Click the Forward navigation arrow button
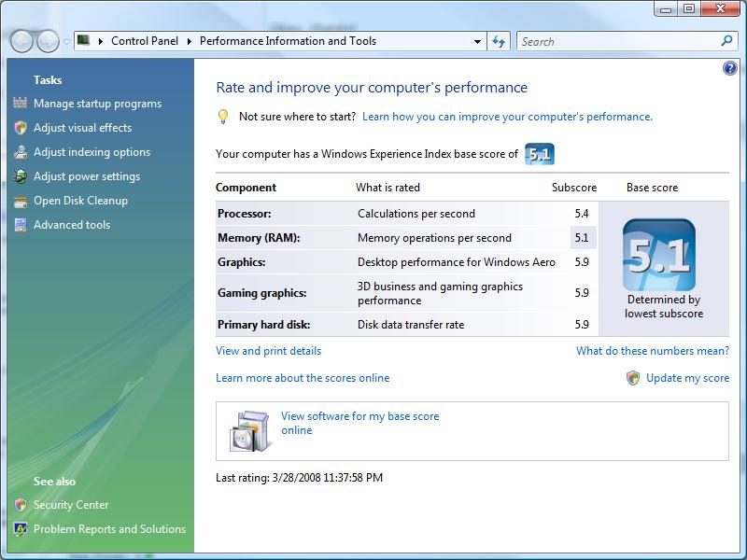The height and width of the screenshot is (560, 747). [x=49, y=41]
